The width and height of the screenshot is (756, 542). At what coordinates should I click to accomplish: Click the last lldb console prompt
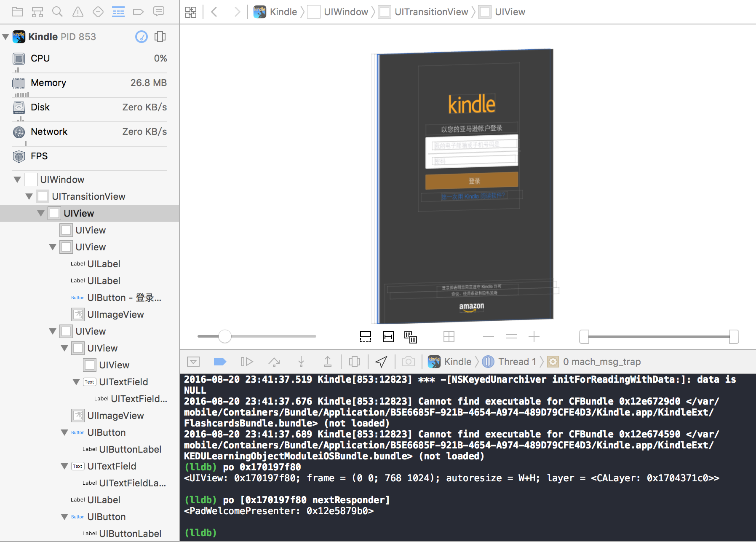(x=201, y=533)
